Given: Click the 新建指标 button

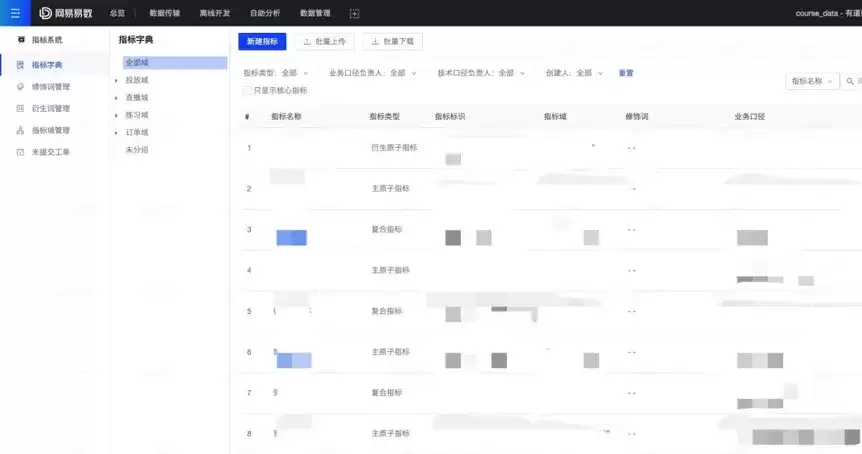Looking at the screenshot, I should [x=262, y=41].
